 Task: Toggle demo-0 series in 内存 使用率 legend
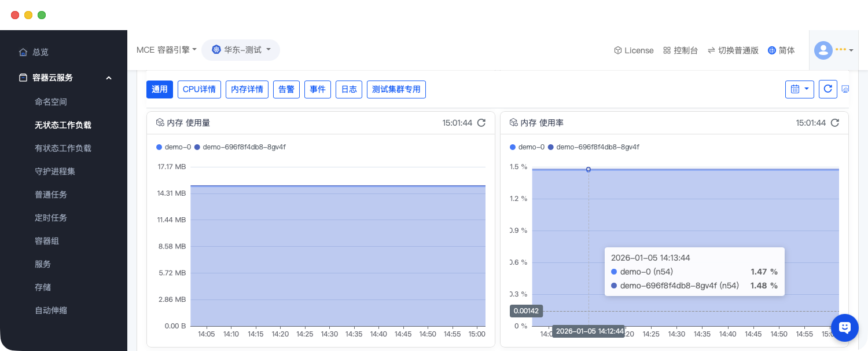(527, 147)
